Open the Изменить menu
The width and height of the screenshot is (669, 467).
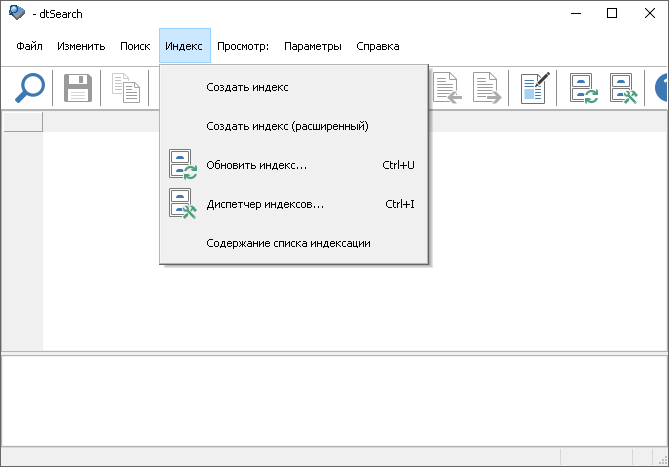81,46
